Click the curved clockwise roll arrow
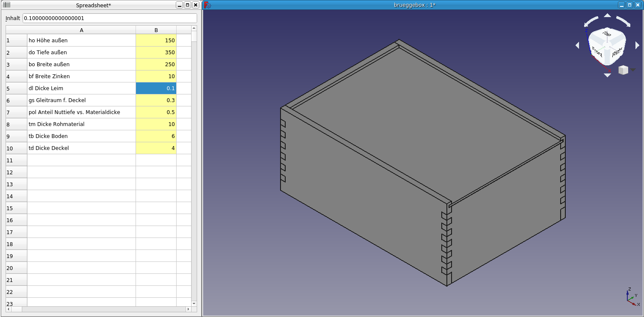Screen dimensions: 644x317 pos(623,21)
